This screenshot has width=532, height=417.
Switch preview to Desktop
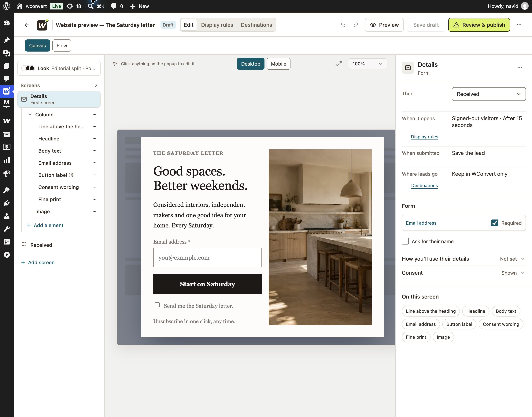click(250, 64)
